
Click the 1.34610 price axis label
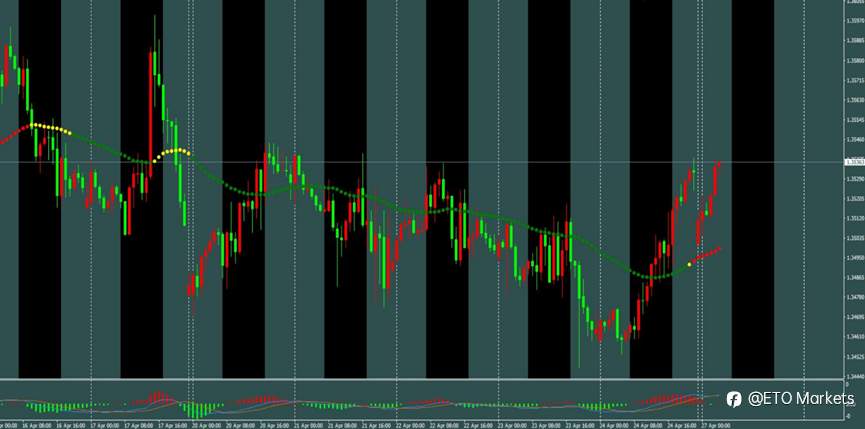855,336
